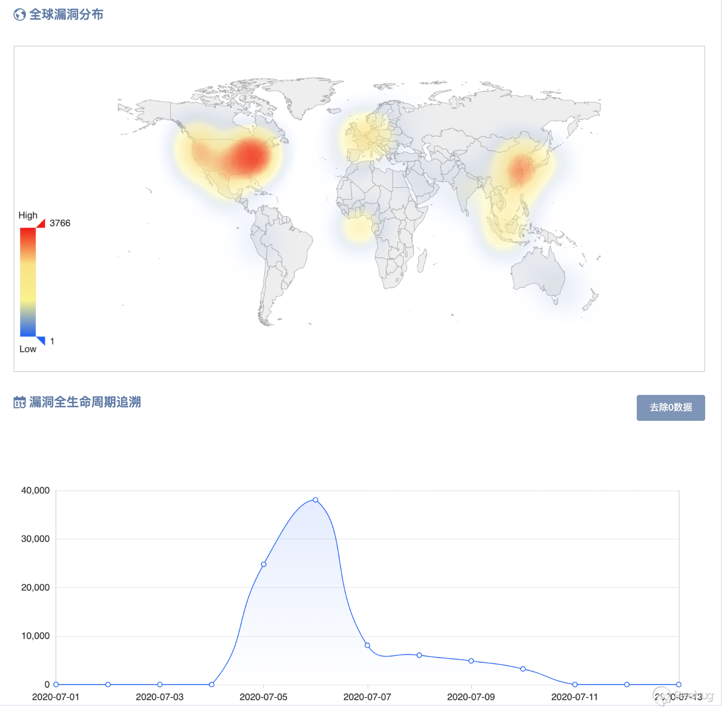Click the 2020-07-07 data point on the line

(x=367, y=645)
